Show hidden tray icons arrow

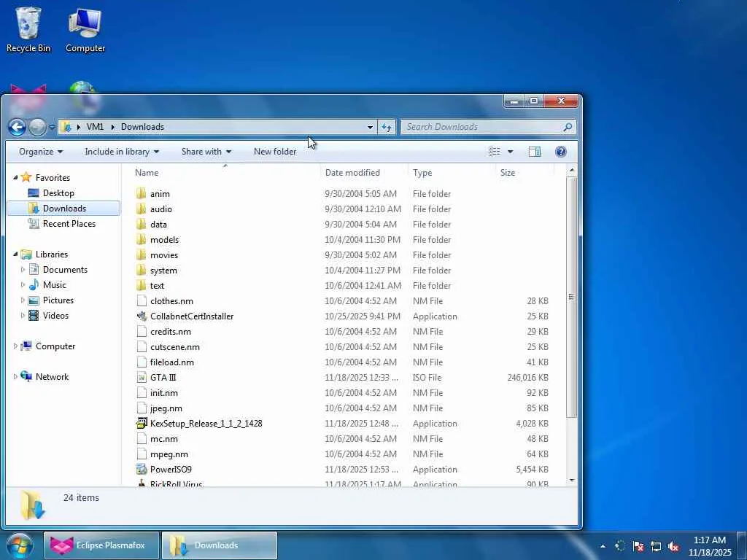click(x=603, y=546)
